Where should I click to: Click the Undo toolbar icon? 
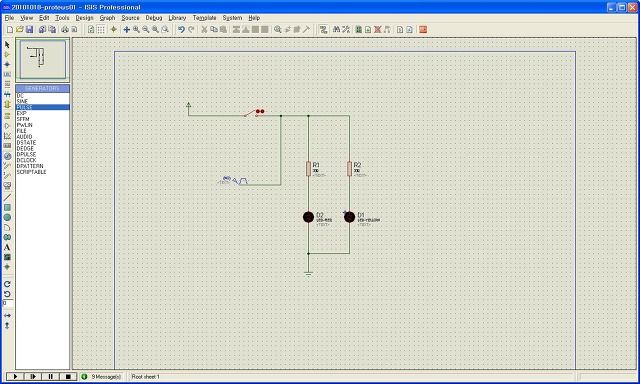pyautogui.click(x=181, y=29)
